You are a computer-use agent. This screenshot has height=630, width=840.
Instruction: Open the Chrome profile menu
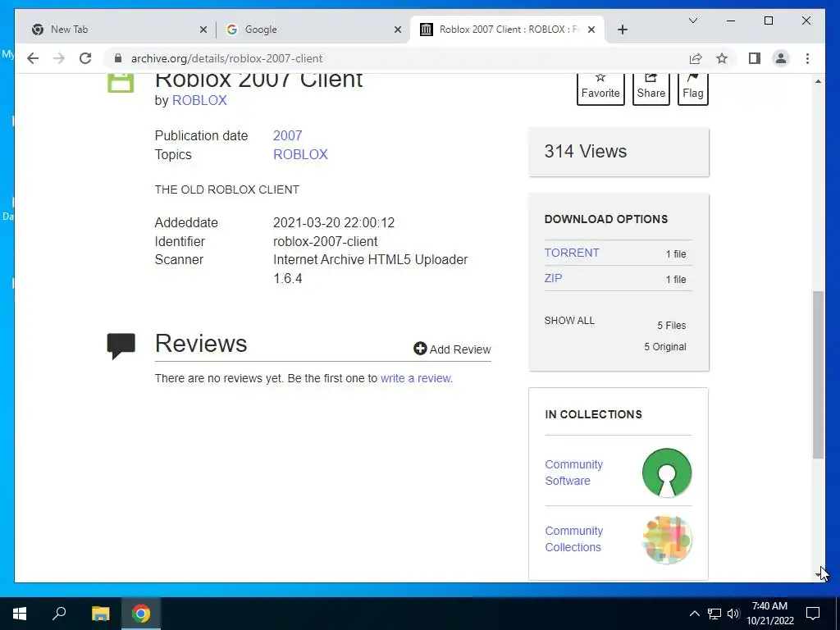coord(781,58)
